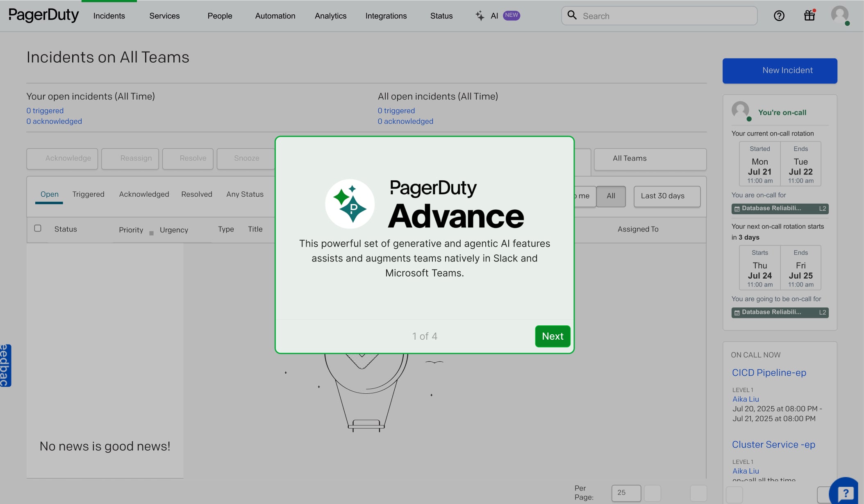
Task: Open the Services menu
Action: 164,16
